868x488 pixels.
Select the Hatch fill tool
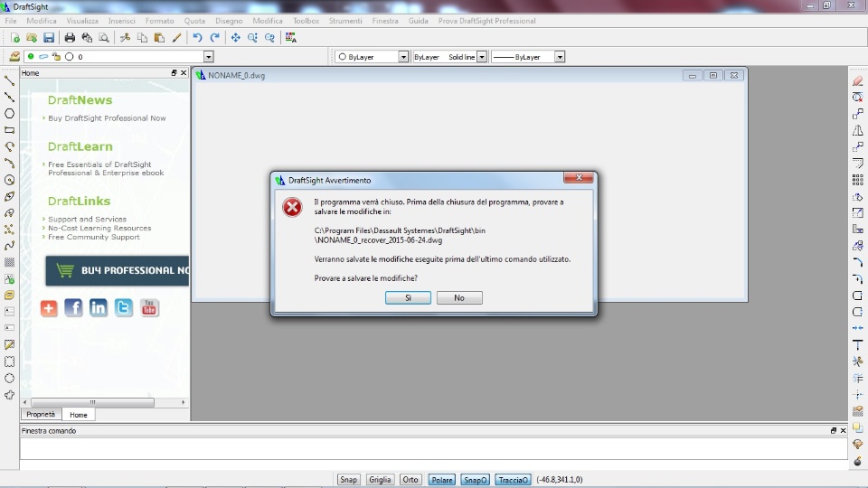tap(9, 262)
